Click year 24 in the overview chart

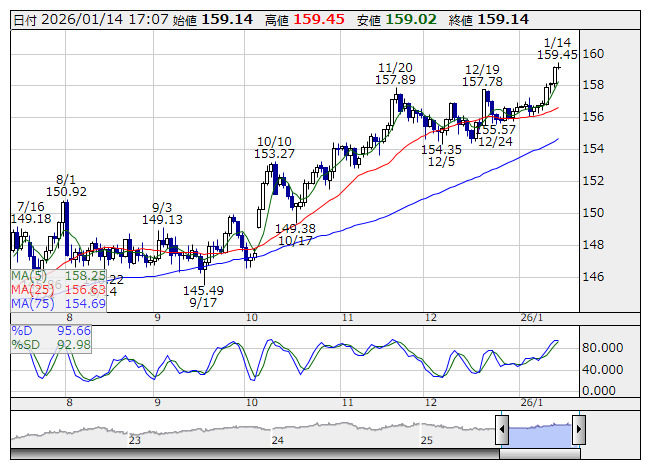point(279,439)
